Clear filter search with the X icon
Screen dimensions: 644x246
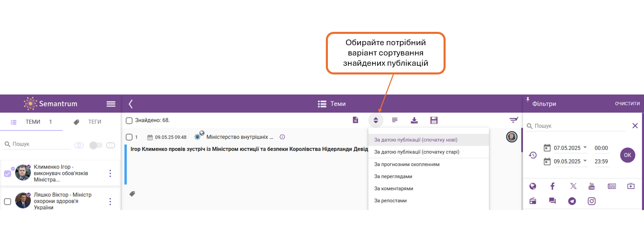tap(635, 126)
